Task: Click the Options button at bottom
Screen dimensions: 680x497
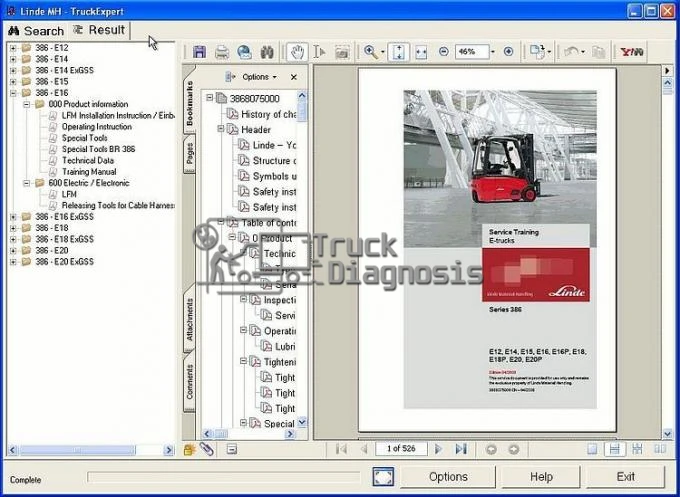Action: (x=448, y=477)
